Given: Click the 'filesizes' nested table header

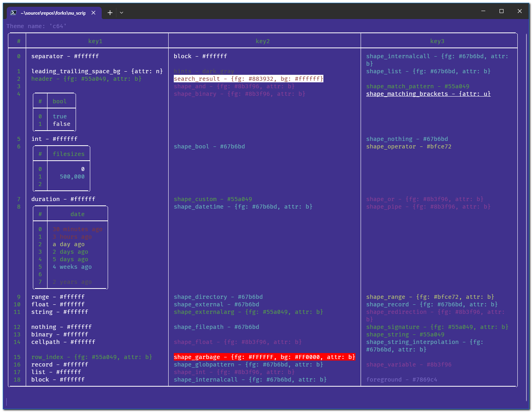Looking at the screenshot, I should (x=68, y=154).
